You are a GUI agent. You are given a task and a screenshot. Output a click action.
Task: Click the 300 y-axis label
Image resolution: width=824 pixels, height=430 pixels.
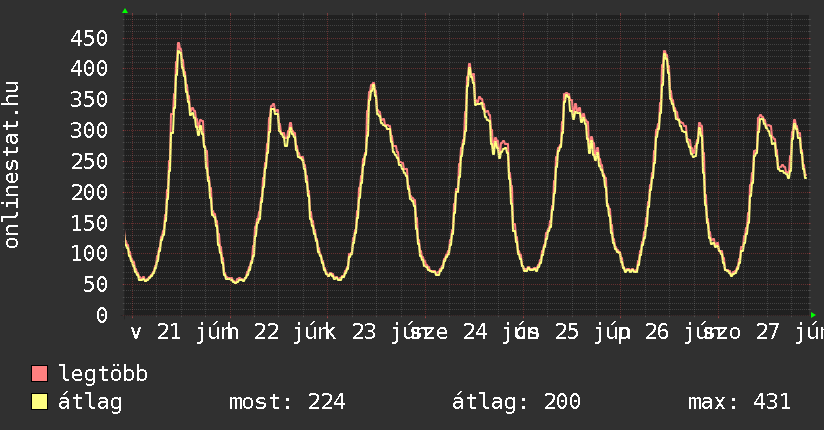click(89, 130)
